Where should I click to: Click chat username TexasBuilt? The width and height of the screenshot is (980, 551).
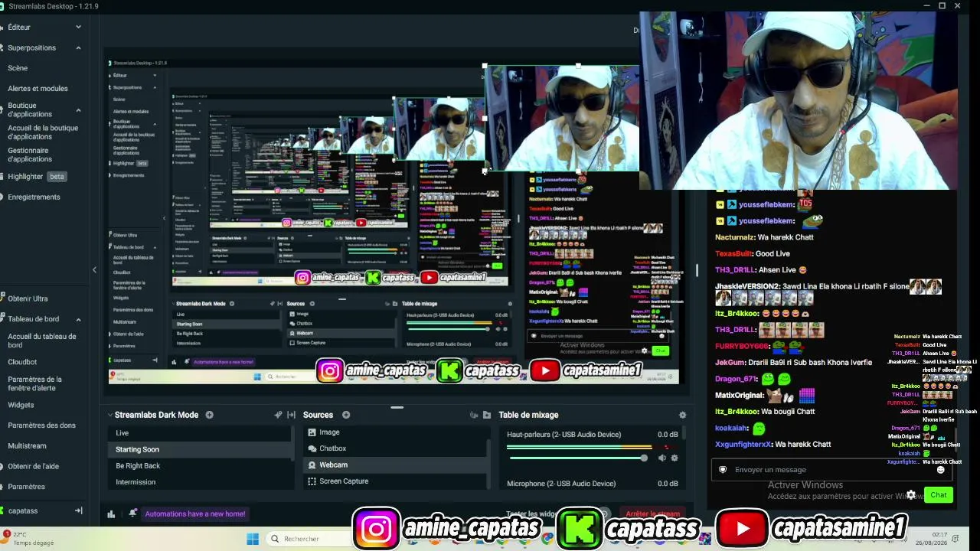[x=733, y=254]
